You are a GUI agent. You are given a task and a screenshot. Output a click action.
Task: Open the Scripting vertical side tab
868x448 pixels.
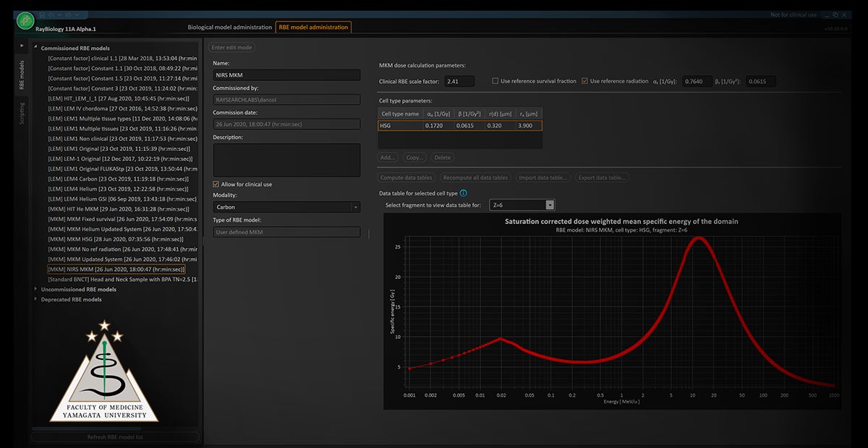coord(21,112)
